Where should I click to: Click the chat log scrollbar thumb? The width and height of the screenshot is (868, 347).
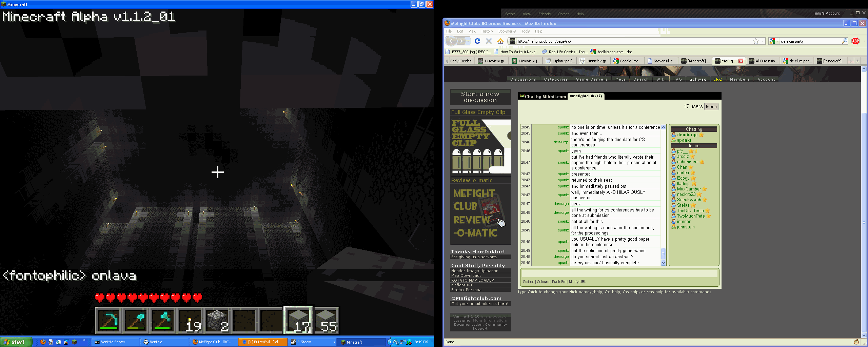tap(664, 254)
